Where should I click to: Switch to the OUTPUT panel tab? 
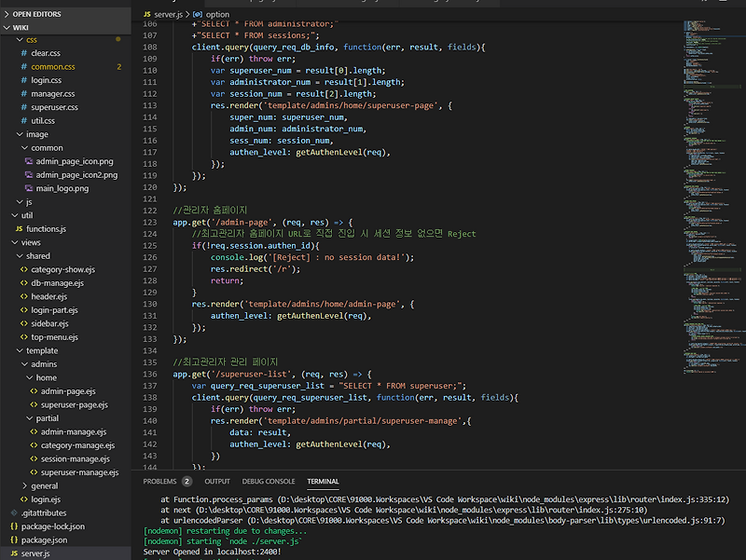coord(217,482)
